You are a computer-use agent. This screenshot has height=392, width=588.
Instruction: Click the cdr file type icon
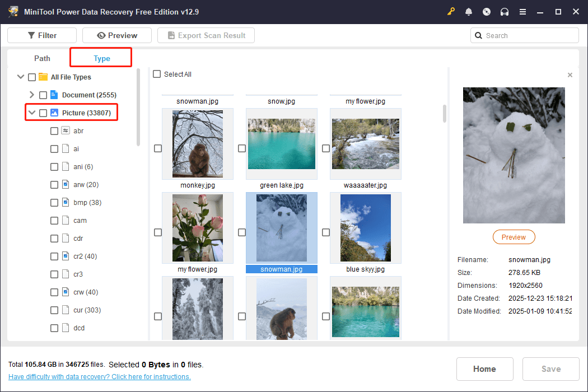pos(66,238)
